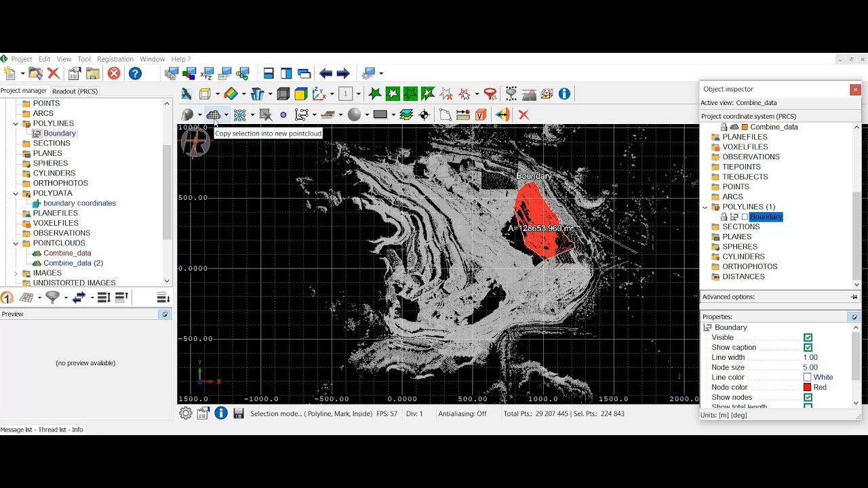
Task: Click the Line width value 1.00
Action: (810, 358)
